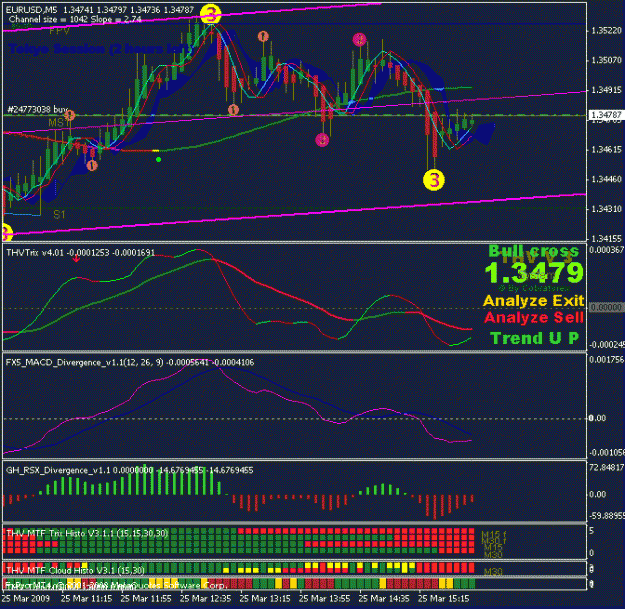Image resolution: width=625 pixels, height=609 pixels.
Task: Click the 25 Mar 13:15 time label
Action: point(265,598)
